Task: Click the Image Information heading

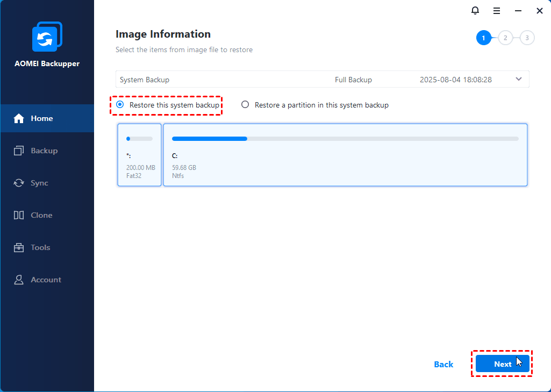Action: tap(163, 34)
